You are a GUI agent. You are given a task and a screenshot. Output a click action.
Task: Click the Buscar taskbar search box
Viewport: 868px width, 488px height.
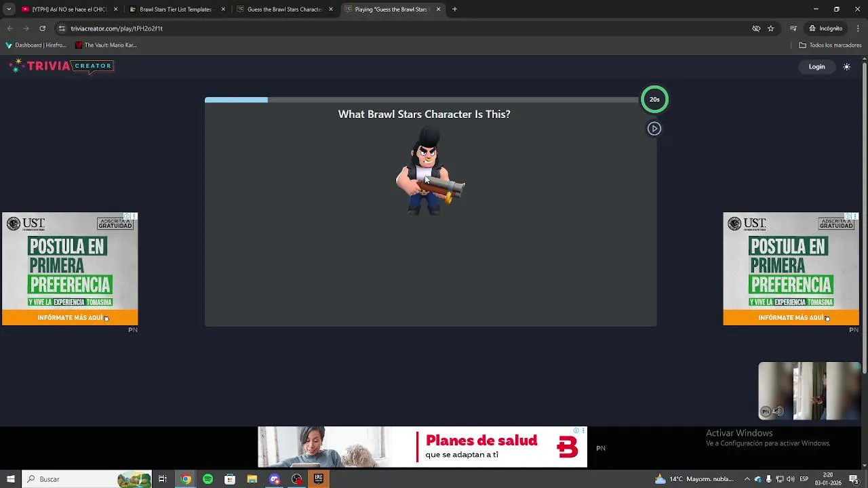click(x=87, y=479)
